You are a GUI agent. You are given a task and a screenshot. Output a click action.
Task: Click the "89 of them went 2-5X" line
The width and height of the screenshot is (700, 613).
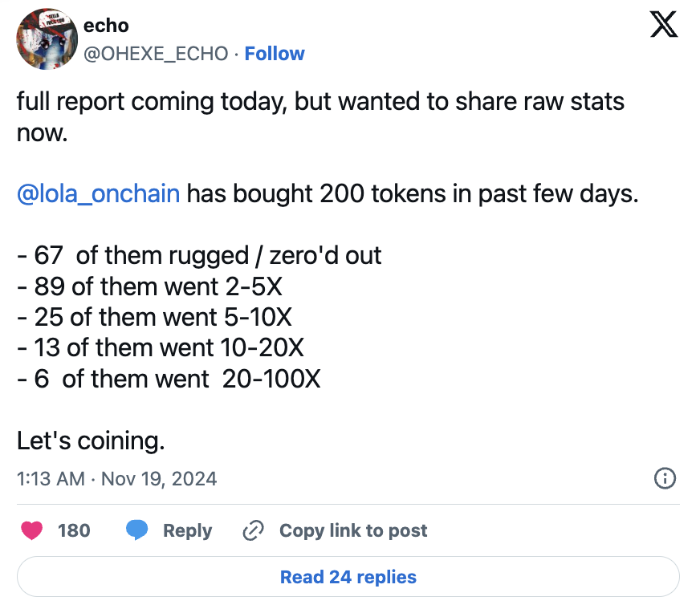pos(150,286)
